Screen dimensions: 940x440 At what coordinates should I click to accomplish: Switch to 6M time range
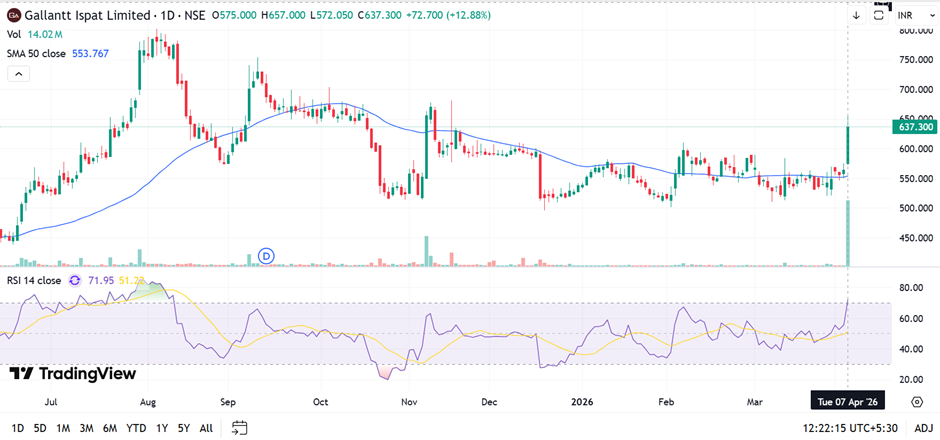[x=111, y=428]
